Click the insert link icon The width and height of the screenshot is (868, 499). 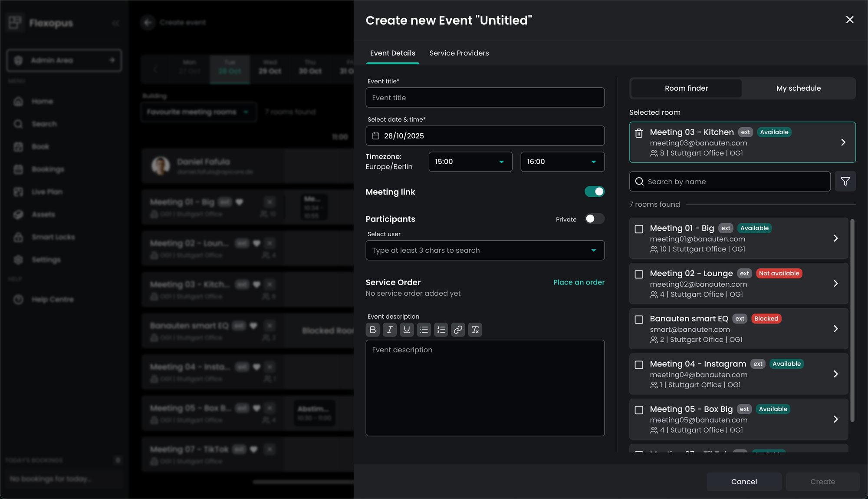click(x=458, y=330)
